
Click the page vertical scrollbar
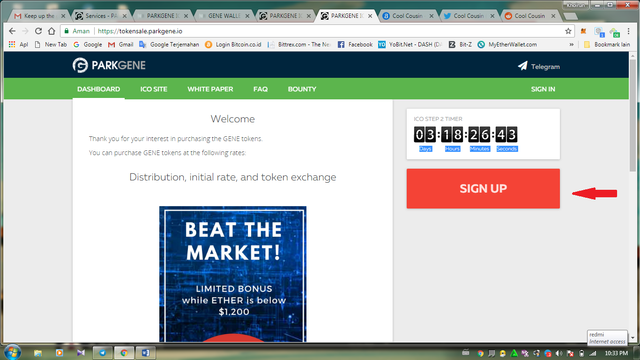coord(633,115)
